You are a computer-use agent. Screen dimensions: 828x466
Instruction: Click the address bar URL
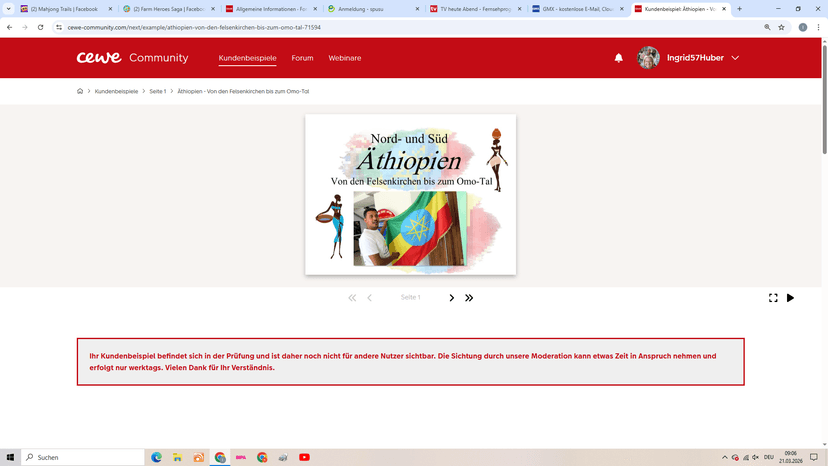tap(194, 27)
